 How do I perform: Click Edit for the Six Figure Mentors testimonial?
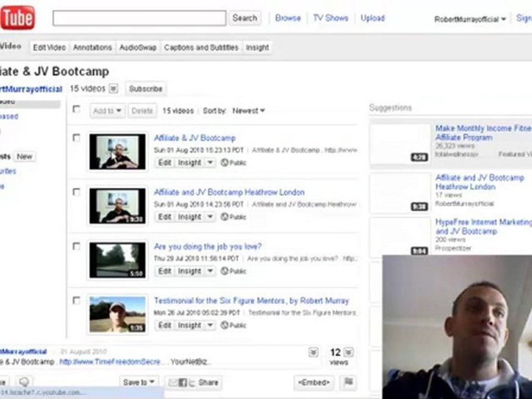(x=165, y=325)
